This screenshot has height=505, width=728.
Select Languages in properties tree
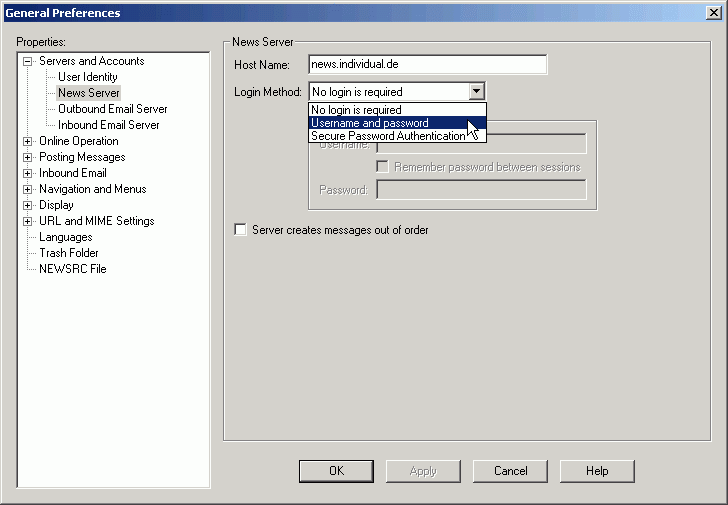click(x=65, y=237)
